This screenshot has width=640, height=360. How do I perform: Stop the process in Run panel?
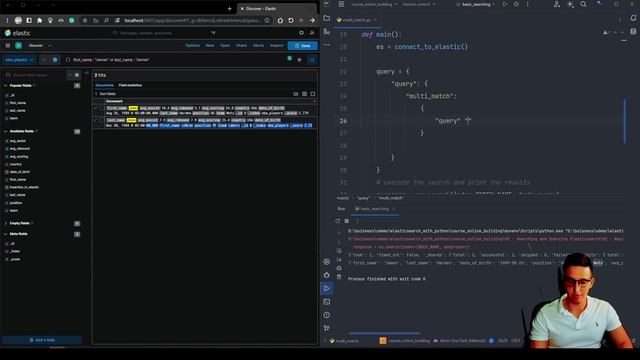[x=347, y=221]
